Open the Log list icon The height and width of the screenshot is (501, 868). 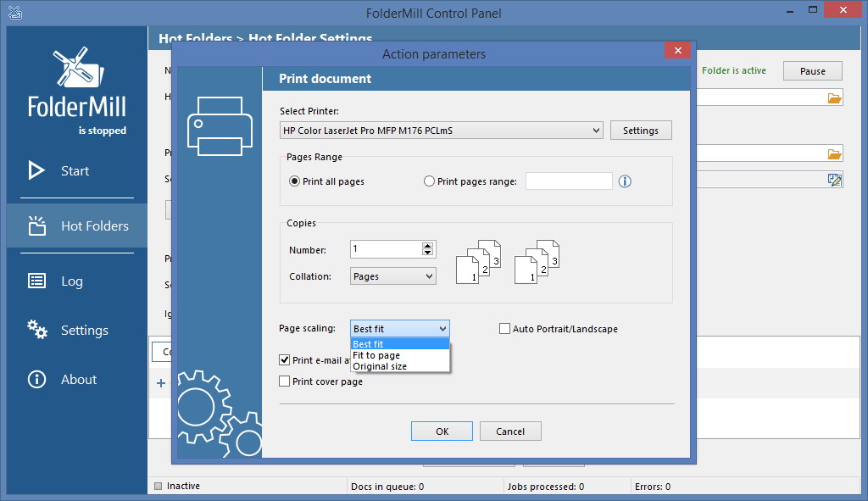pos(37,281)
